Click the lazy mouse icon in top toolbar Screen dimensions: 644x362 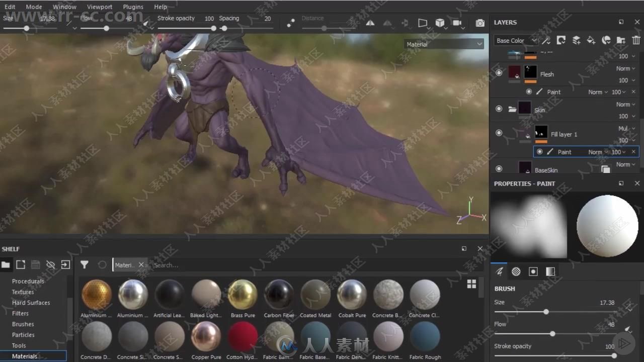(291, 23)
